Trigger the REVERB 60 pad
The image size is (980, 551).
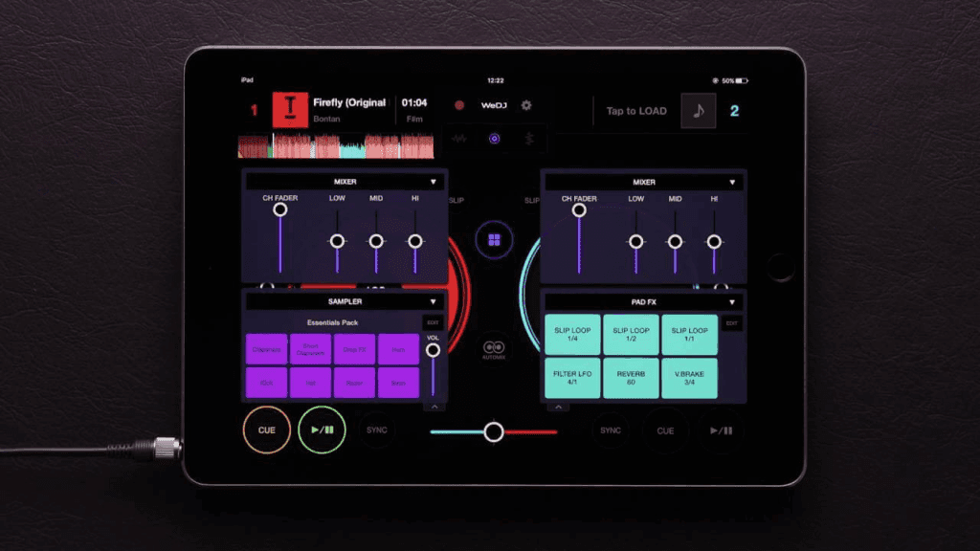pyautogui.click(x=631, y=379)
